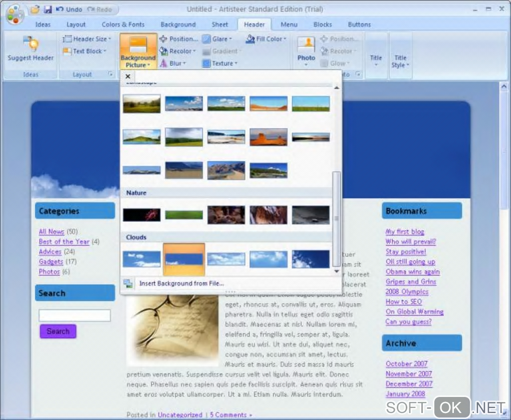Image resolution: width=511 pixels, height=420 pixels.
Task: Switch to the Colors & Fonts tab
Action: (x=123, y=25)
